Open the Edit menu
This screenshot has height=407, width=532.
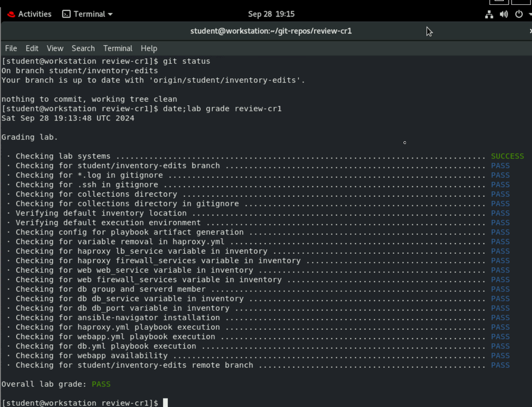(x=32, y=48)
